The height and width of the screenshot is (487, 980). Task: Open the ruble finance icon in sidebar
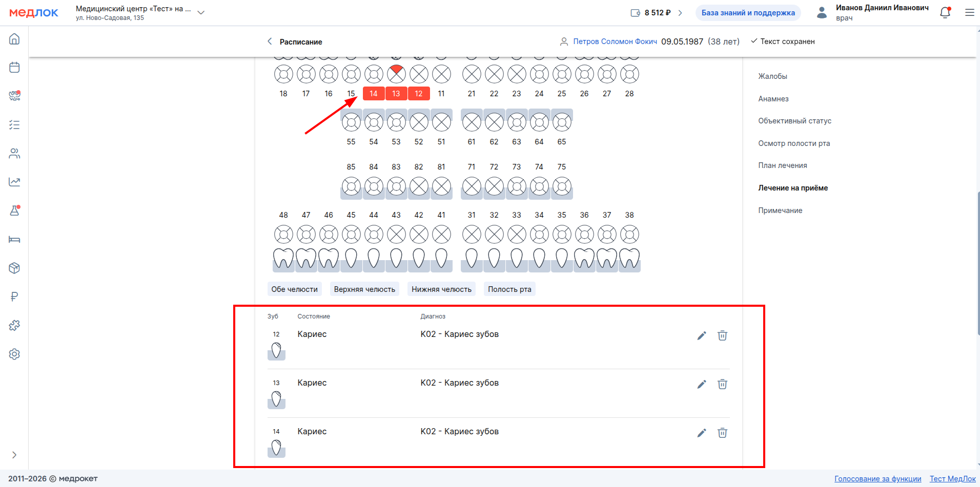pos(14,297)
